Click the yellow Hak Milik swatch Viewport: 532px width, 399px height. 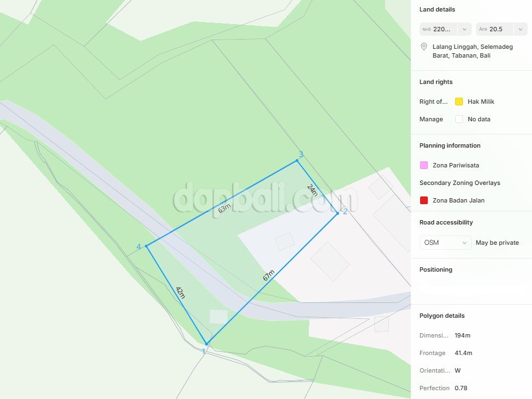tap(459, 102)
